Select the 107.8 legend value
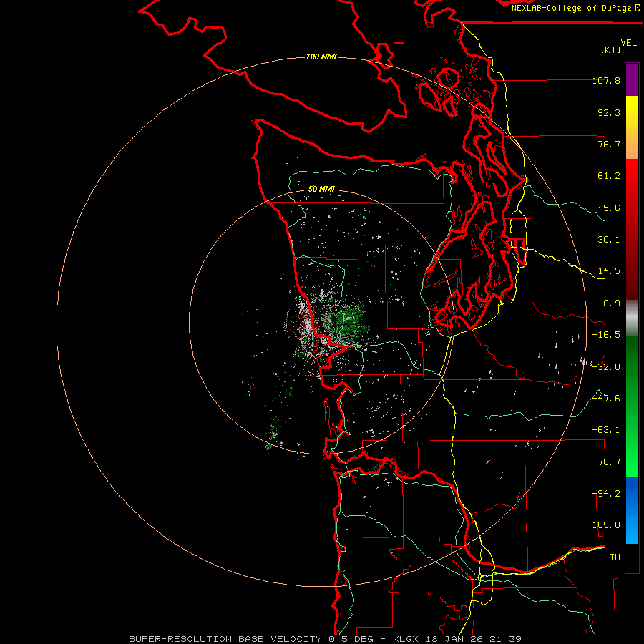The width and height of the screenshot is (644, 644). click(606, 80)
